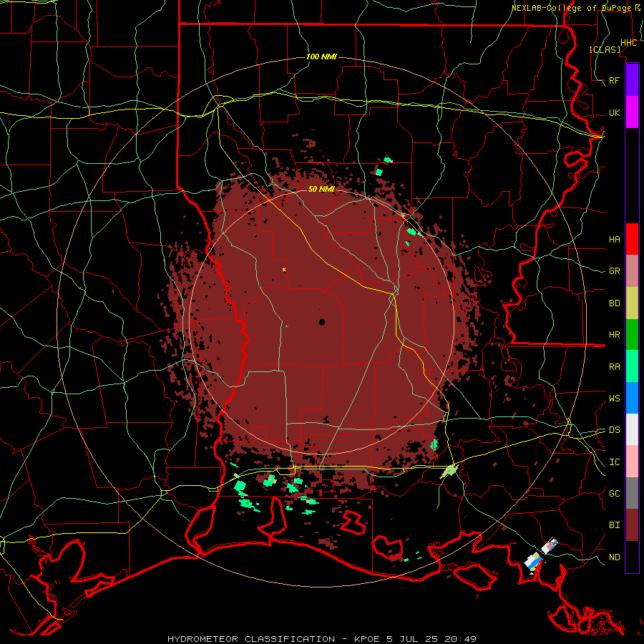Click the 'NEXLAB-College of DuPage' credit text
Viewport: 644px width, 644px height.
click(571, 8)
